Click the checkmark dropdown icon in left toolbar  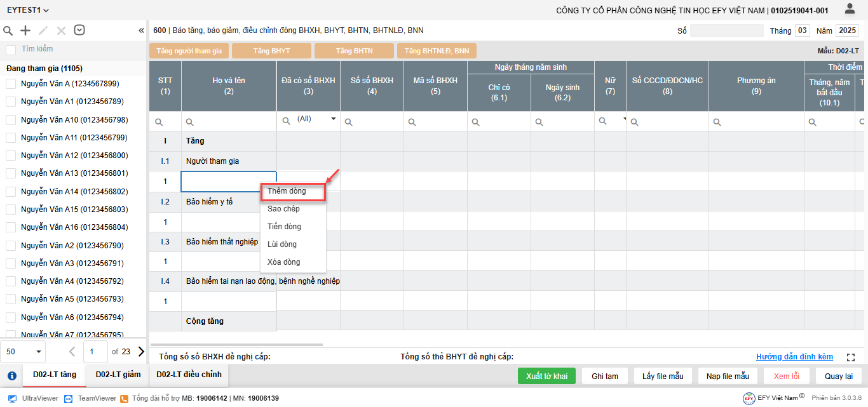(79, 30)
